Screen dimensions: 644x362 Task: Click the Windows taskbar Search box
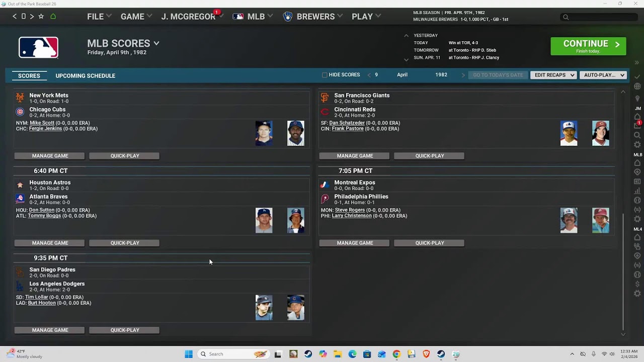[233, 354]
